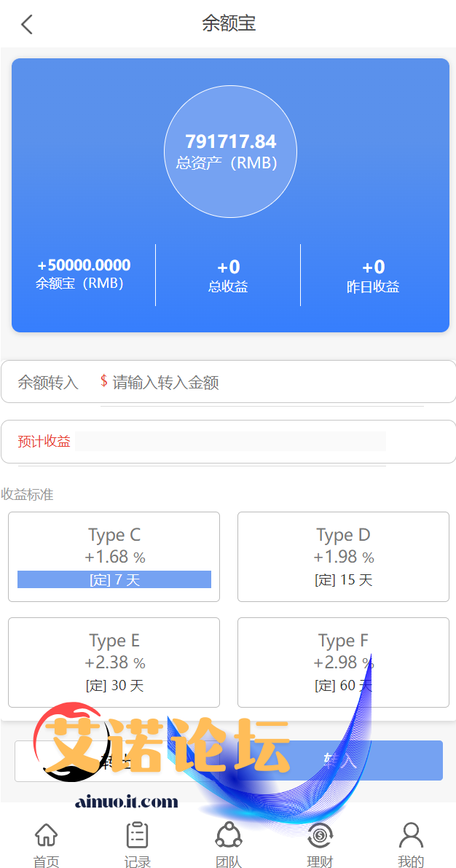Viewport: 456px width, 868px height.
Task: Click the +1.68 % rate text
Action: (x=114, y=556)
